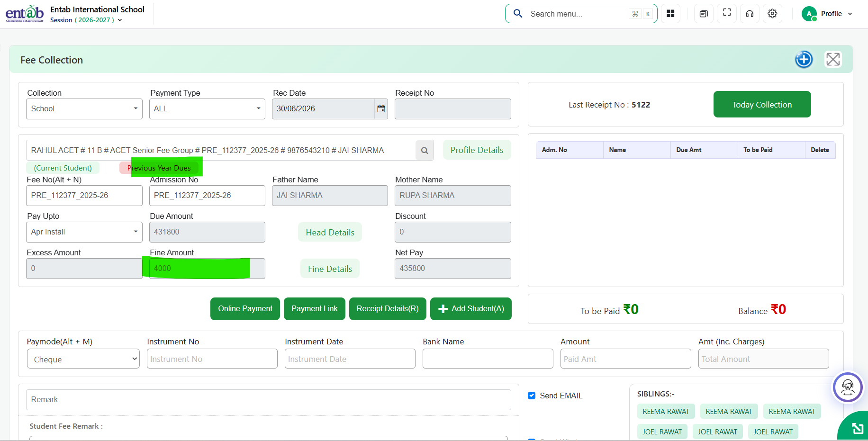Viewport: 868px width, 441px height.
Task: Click student search magnifier icon
Action: [425, 151]
